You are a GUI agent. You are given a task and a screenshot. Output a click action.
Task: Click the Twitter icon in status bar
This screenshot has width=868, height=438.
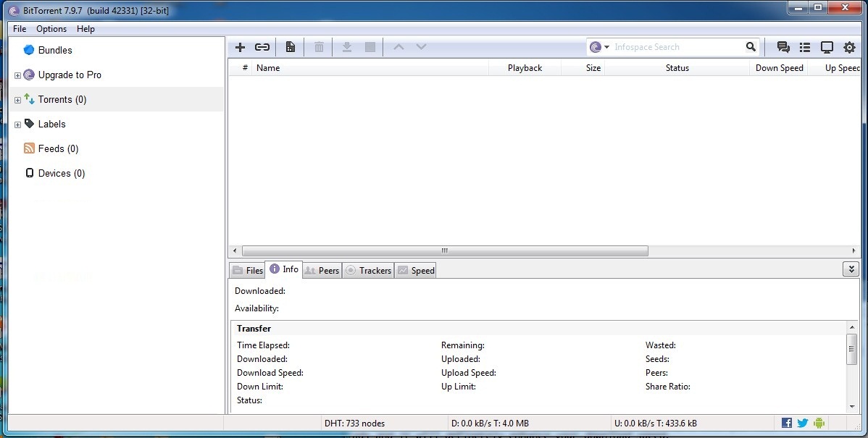(803, 423)
